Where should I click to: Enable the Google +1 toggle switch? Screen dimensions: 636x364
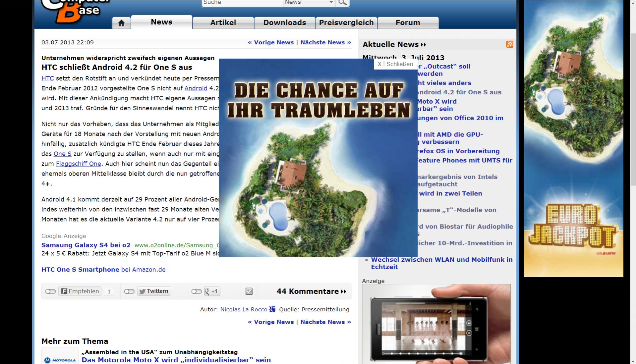pyautogui.click(x=197, y=291)
